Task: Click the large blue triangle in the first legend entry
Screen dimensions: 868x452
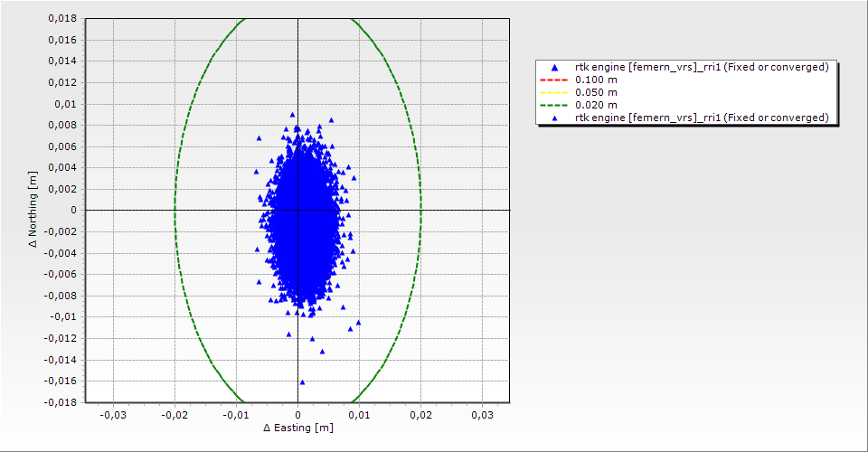Action: point(554,68)
